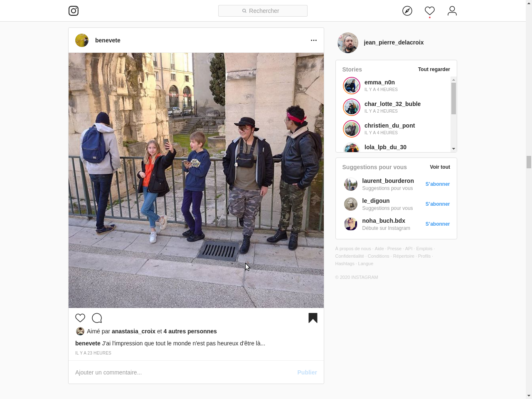Open the profile person icon
Image resolution: width=532 pixels, height=399 pixels.
point(452,11)
